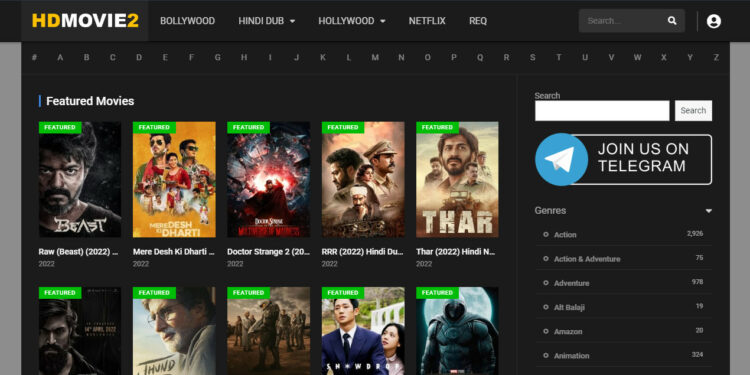
Task: Filter movies by letter A
Action: [60, 57]
